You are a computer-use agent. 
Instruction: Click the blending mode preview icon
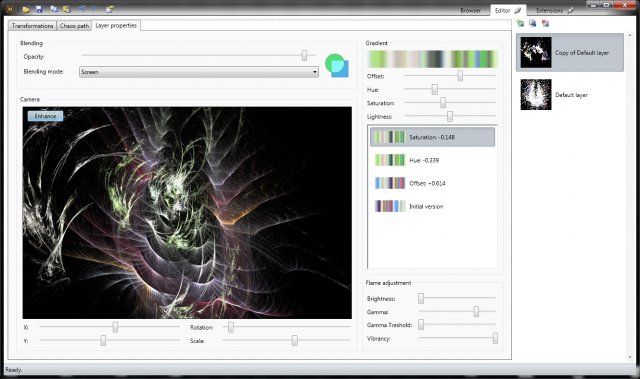337,65
